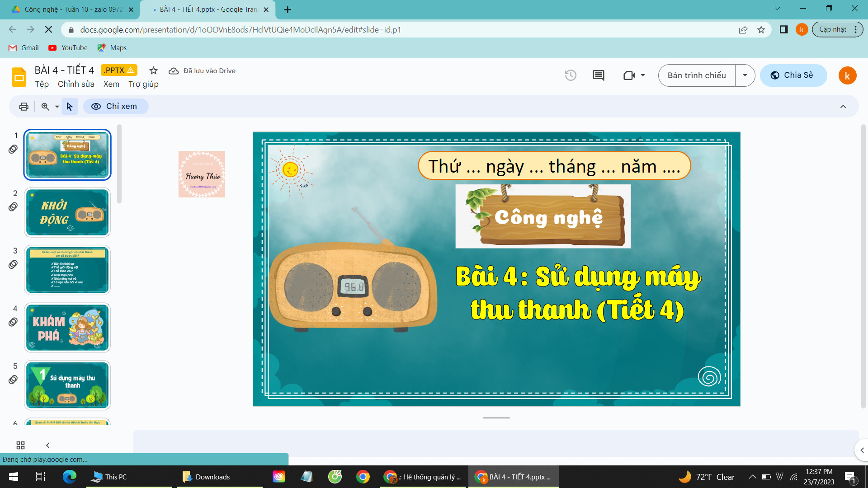Collapse the toolbar with the chevron
This screenshot has height=488, width=868.
coord(843,107)
